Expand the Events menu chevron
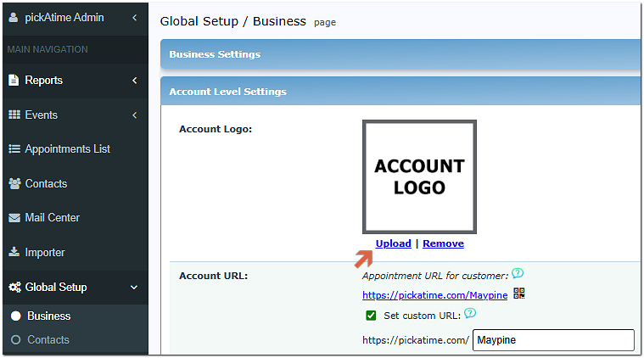The image size is (644, 358). click(x=134, y=115)
